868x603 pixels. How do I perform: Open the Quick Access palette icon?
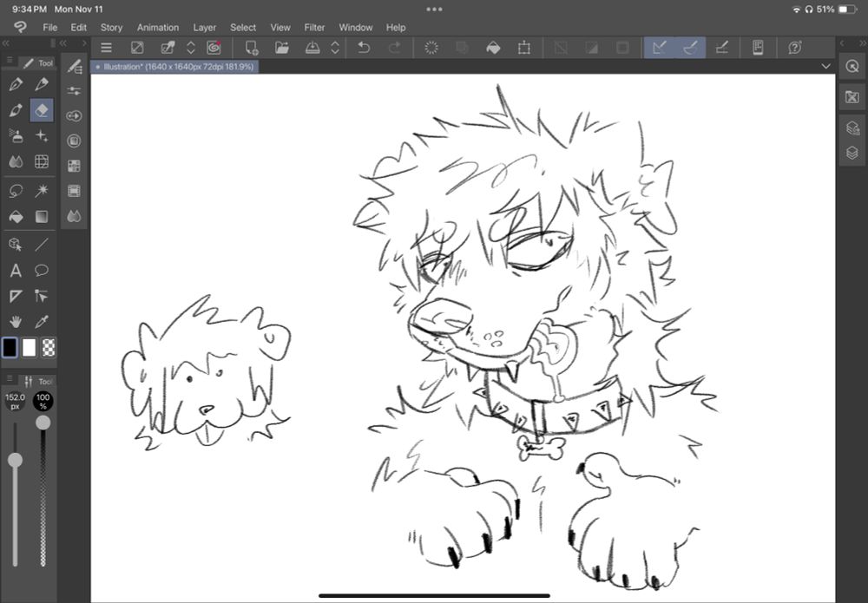point(852,67)
